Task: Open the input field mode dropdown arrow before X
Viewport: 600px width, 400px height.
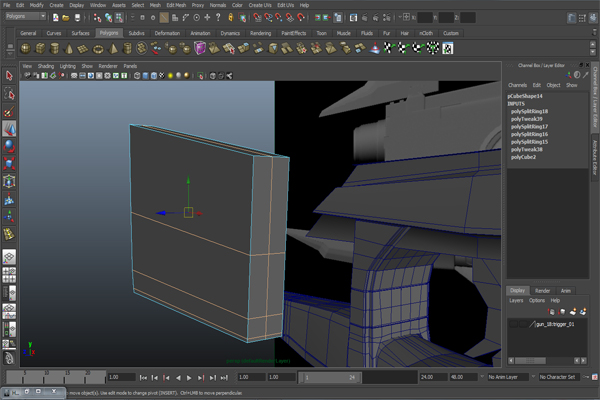Action: 400,17
